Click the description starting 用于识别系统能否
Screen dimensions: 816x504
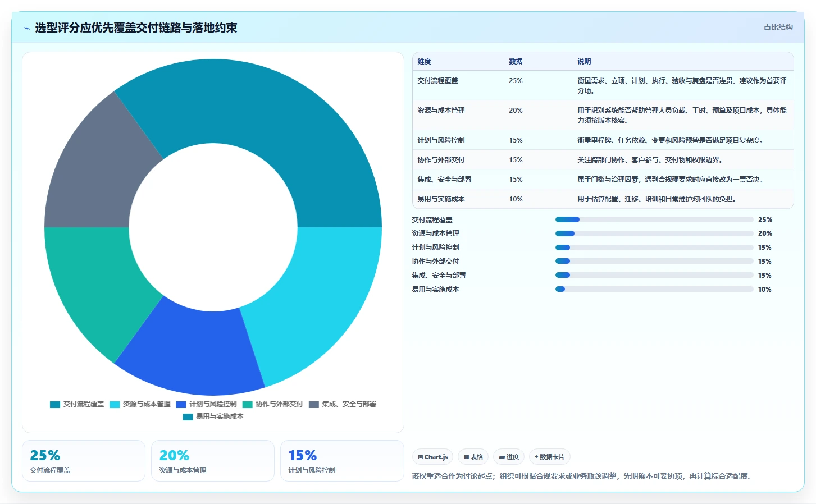(682, 116)
